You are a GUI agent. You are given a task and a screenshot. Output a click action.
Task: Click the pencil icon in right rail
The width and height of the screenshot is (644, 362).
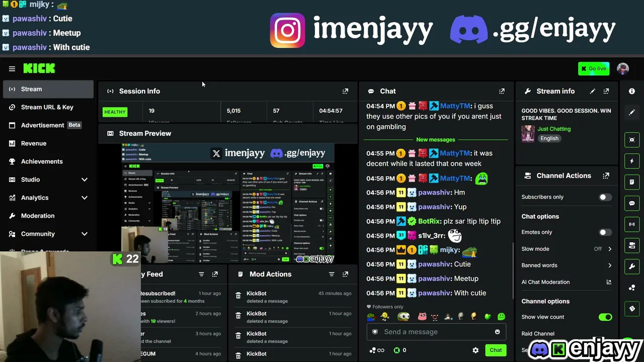632,113
